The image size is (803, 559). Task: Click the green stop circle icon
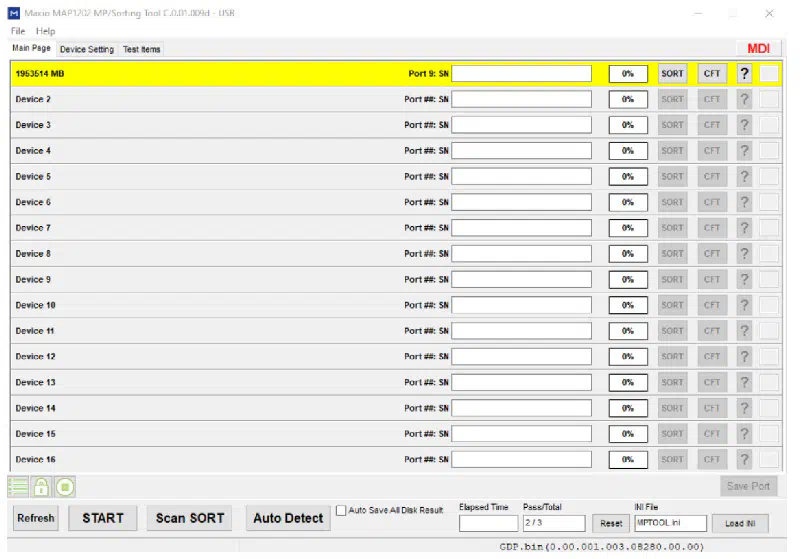point(64,487)
